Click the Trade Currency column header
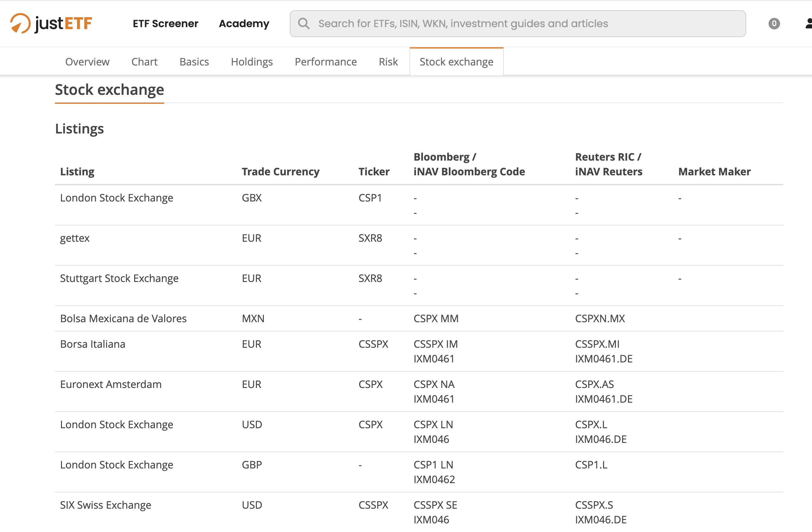The height and width of the screenshot is (532, 812). pos(281,171)
